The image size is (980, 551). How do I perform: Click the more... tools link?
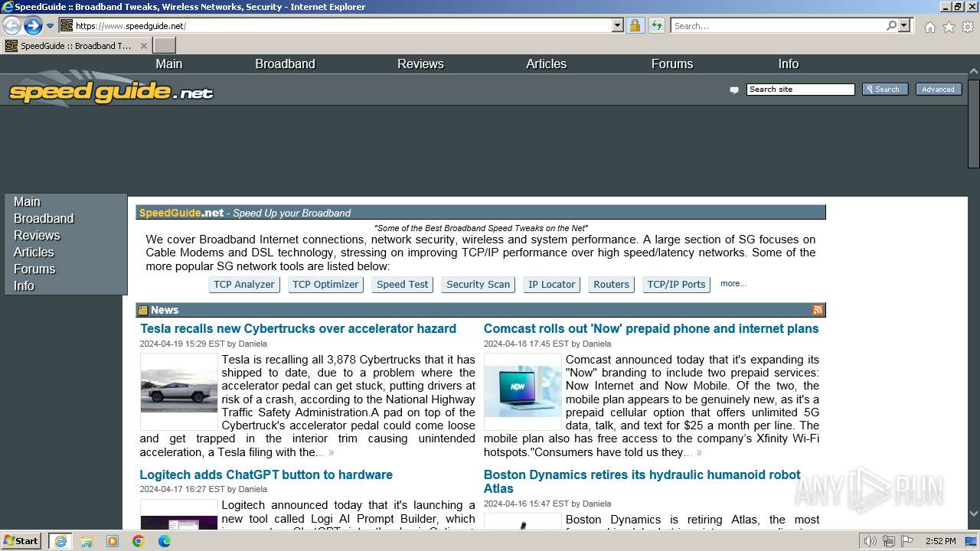[733, 284]
